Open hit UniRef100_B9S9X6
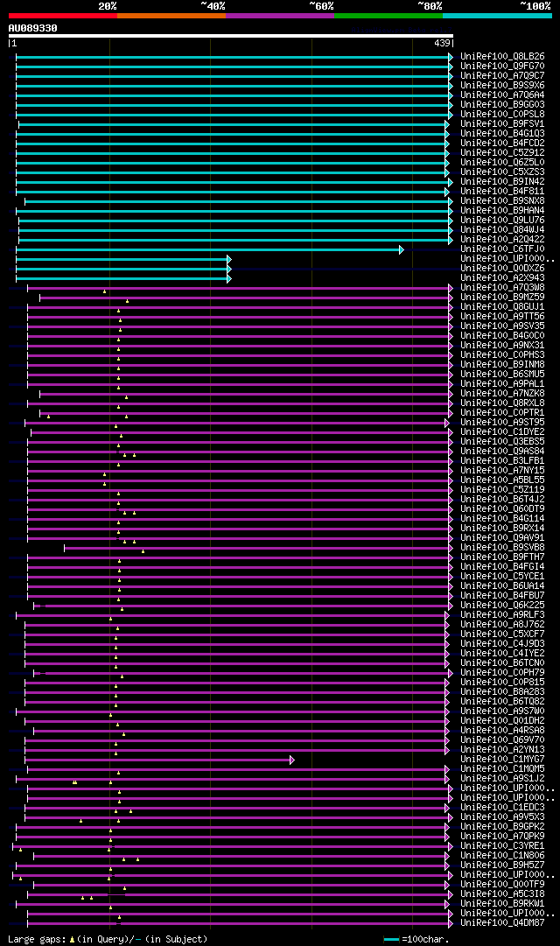Viewport: 560px width, 946px height. (502, 86)
